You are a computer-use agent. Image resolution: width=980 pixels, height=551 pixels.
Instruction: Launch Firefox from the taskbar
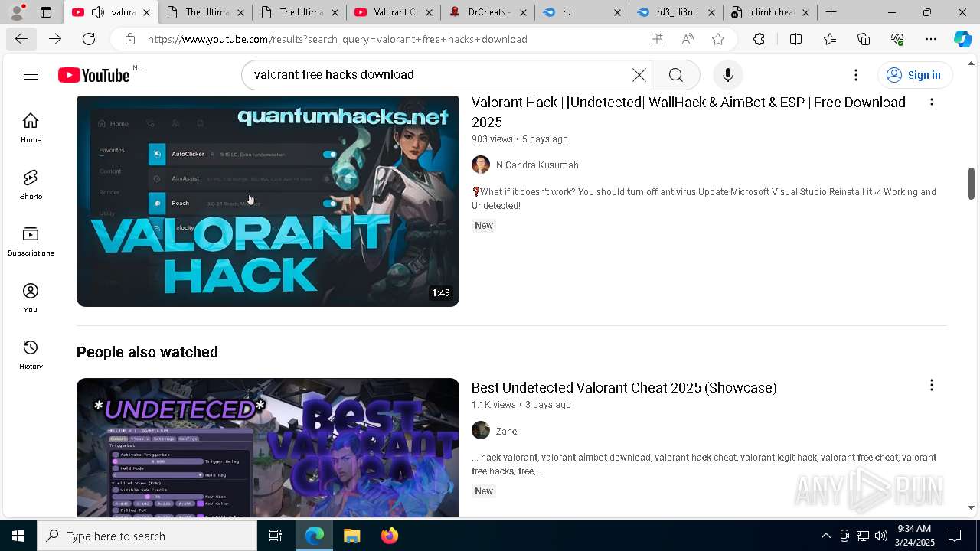(390, 536)
